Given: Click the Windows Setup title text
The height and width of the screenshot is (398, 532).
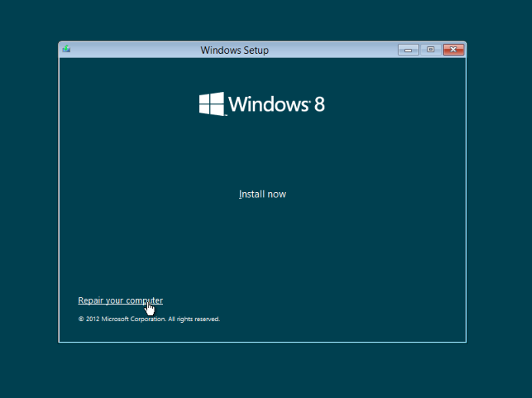Looking at the screenshot, I should (x=234, y=50).
